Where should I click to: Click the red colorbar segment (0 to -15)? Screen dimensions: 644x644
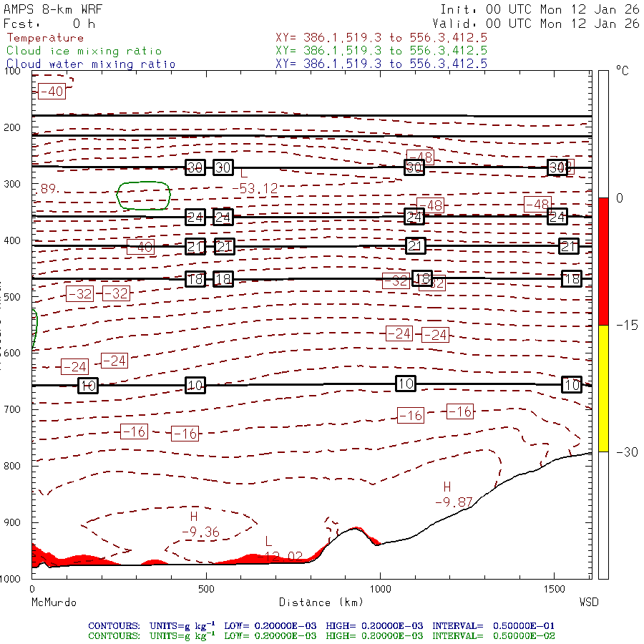pyautogui.click(x=603, y=261)
